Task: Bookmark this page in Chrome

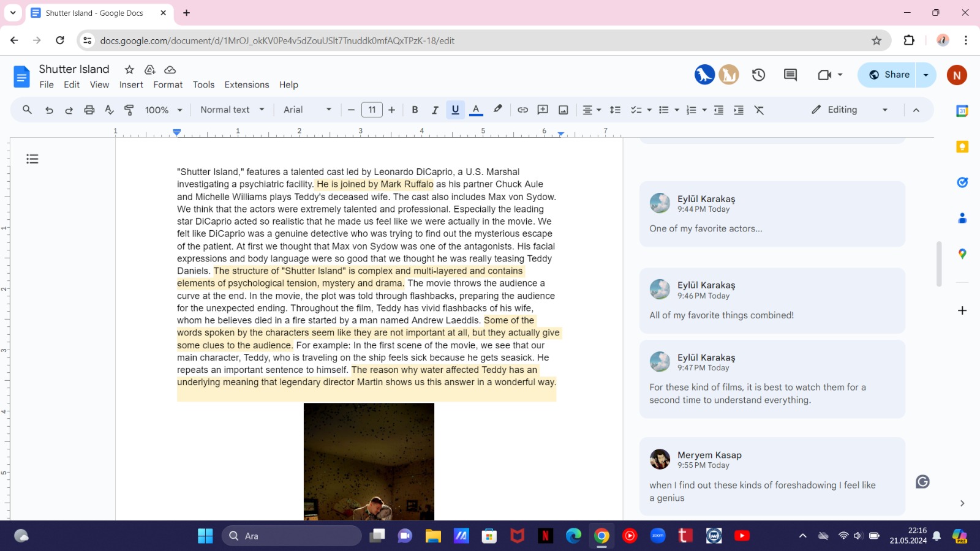Action: point(876,40)
